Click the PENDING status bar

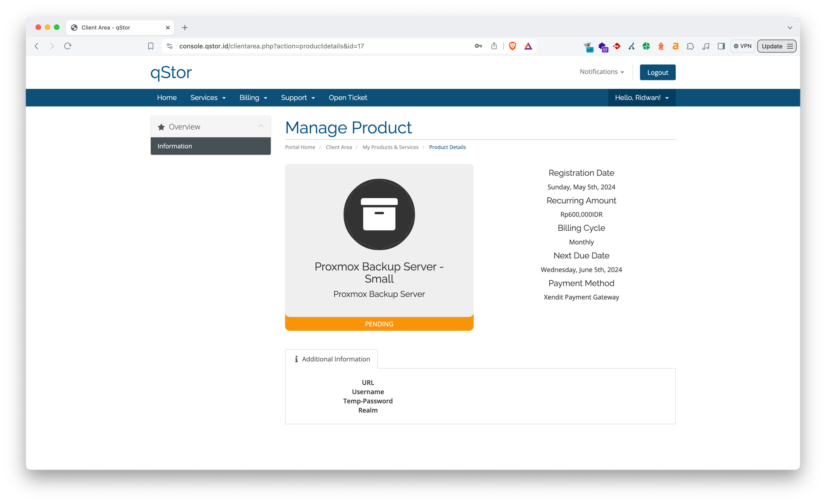379,324
